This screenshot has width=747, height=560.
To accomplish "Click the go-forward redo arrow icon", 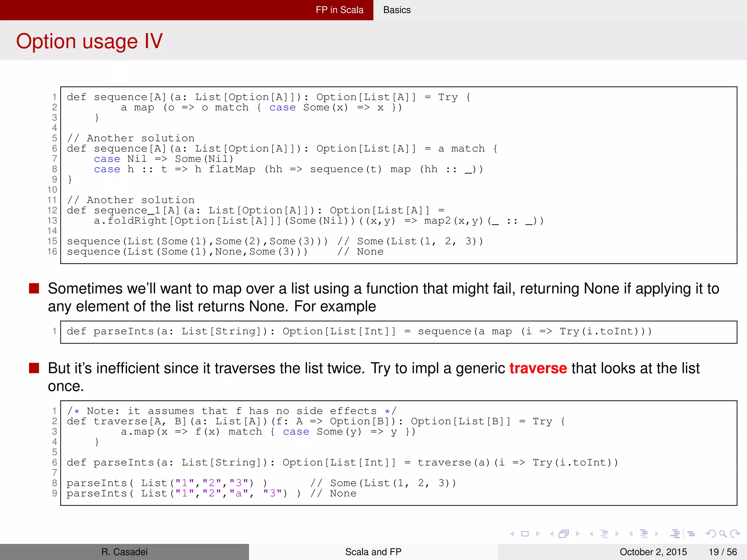I will tap(735, 534).
